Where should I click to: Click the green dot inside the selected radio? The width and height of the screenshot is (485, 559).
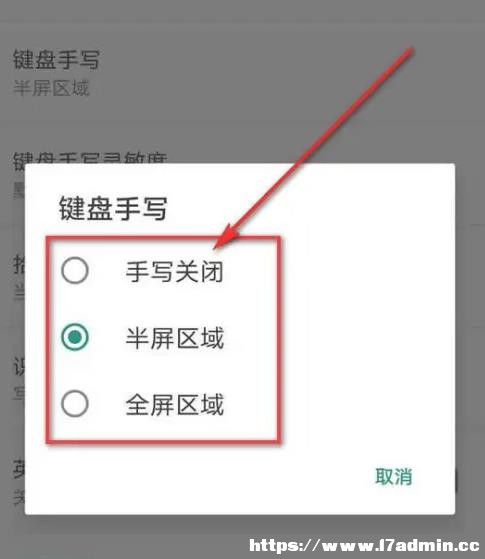[x=75, y=337]
